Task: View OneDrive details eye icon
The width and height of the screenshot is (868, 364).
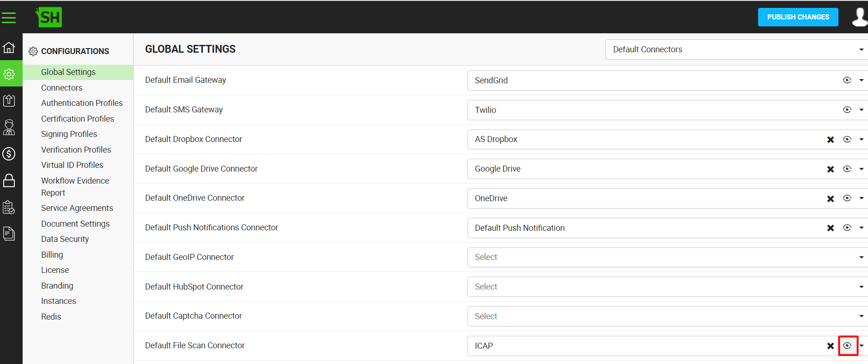Action: coord(847,198)
